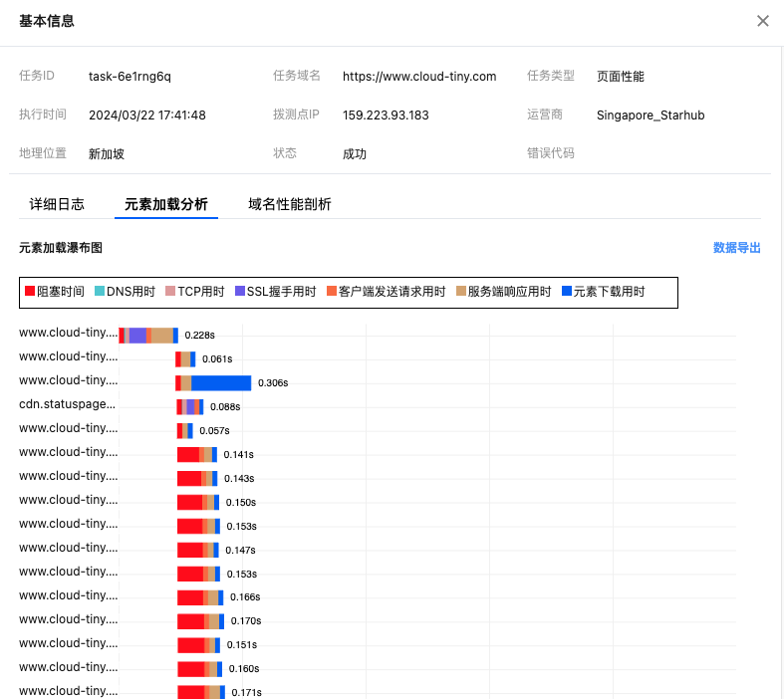
Task: Click the 数据导出 link
Action: coord(736,248)
